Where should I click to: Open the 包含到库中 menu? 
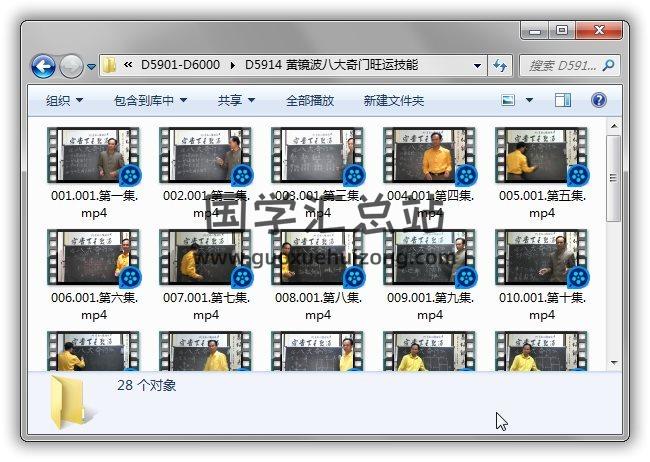click(151, 100)
